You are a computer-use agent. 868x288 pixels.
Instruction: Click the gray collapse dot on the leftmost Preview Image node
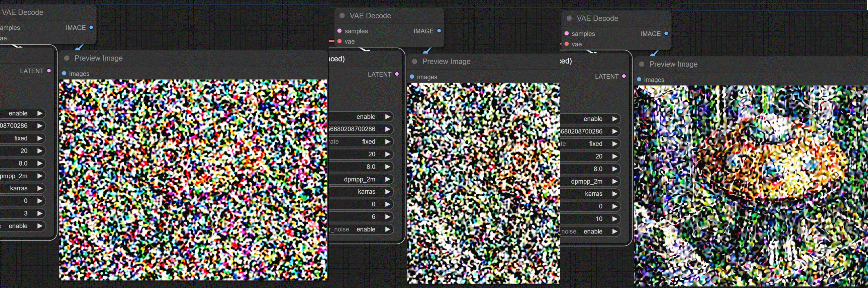click(x=67, y=58)
